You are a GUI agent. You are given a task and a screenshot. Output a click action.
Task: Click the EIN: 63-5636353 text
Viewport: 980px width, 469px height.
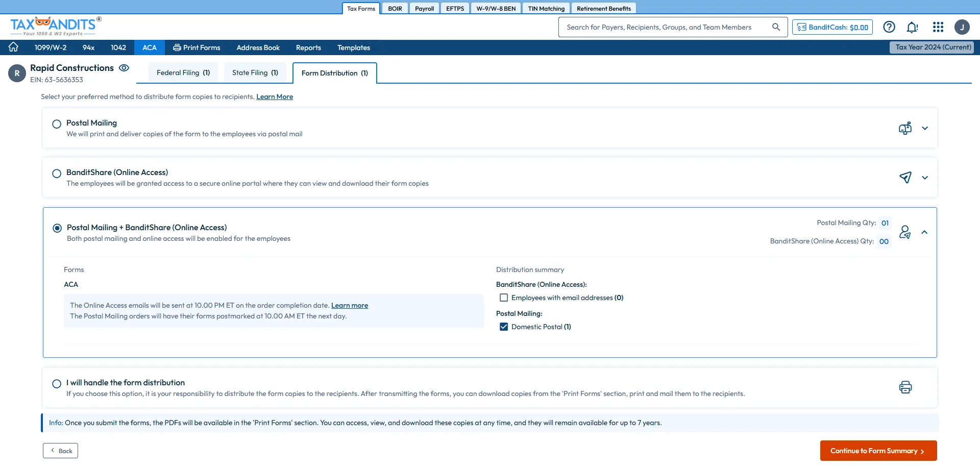pos(57,80)
